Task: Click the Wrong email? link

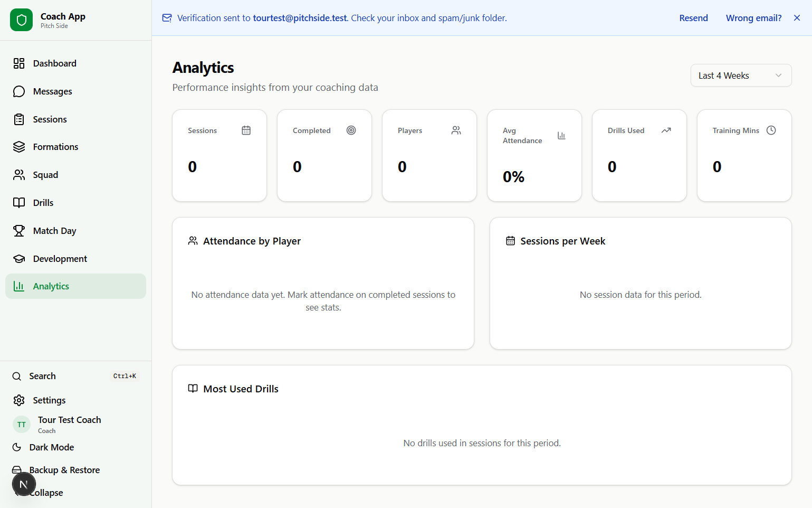Action: [753, 18]
